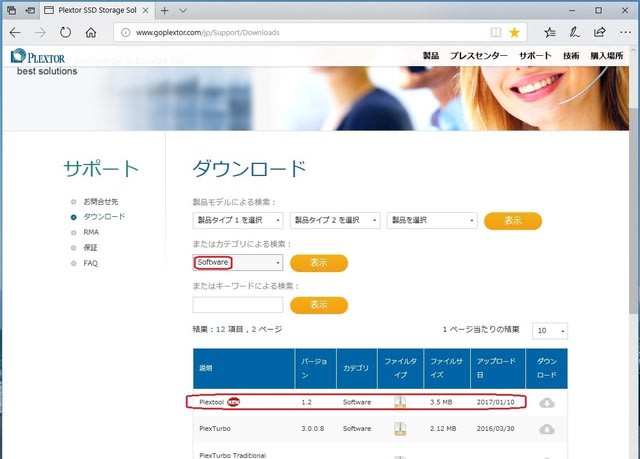Open the Software category dropdown
The height and width of the screenshot is (459, 640).
click(238, 262)
